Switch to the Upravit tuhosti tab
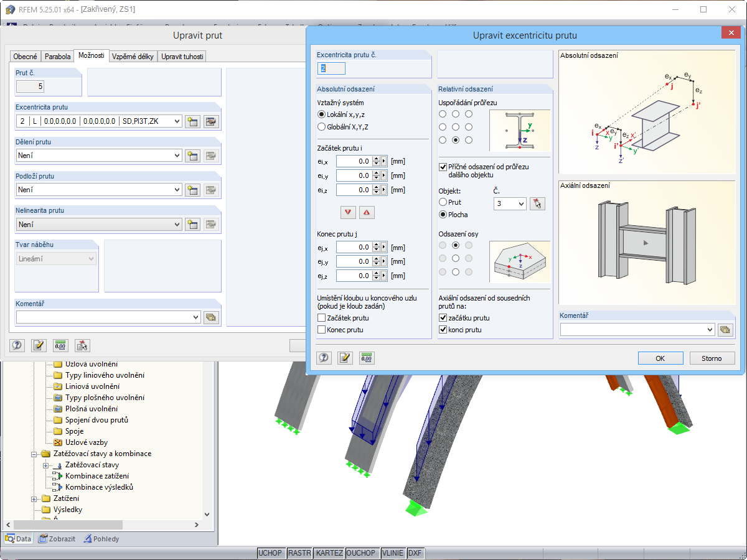This screenshot has height=560, width=747. coord(182,57)
